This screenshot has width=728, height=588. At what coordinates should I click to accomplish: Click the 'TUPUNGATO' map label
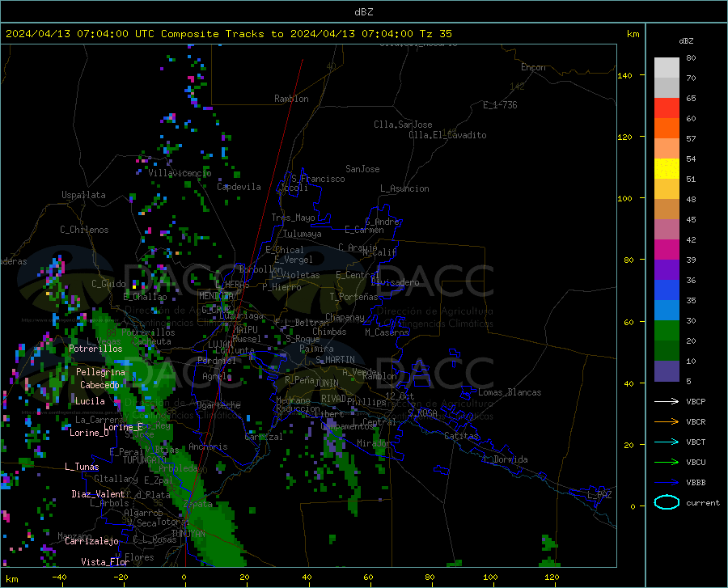[145, 460]
